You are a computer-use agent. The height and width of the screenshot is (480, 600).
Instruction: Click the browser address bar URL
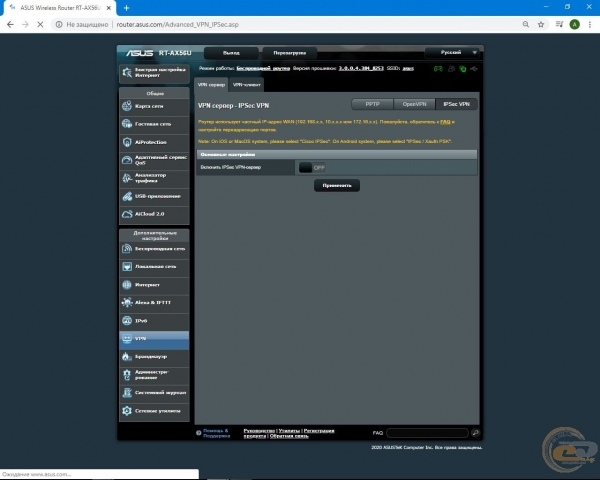pyautogui.click(x=178, y=24)
